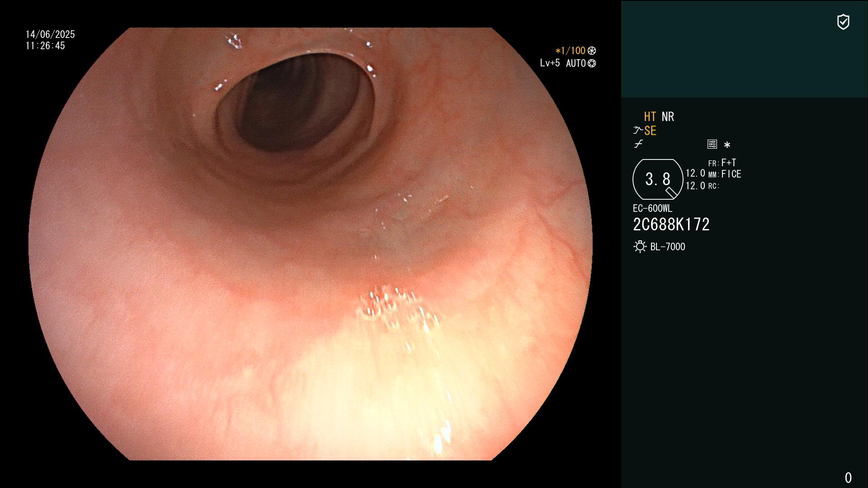
Task: Click the structure enhancement SE curve icon
Action: (638, 131)
